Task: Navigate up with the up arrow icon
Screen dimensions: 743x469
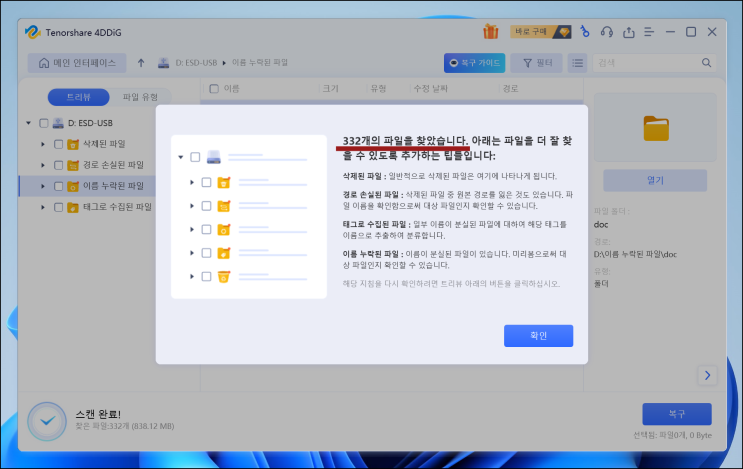Action: tap(141, 63)
